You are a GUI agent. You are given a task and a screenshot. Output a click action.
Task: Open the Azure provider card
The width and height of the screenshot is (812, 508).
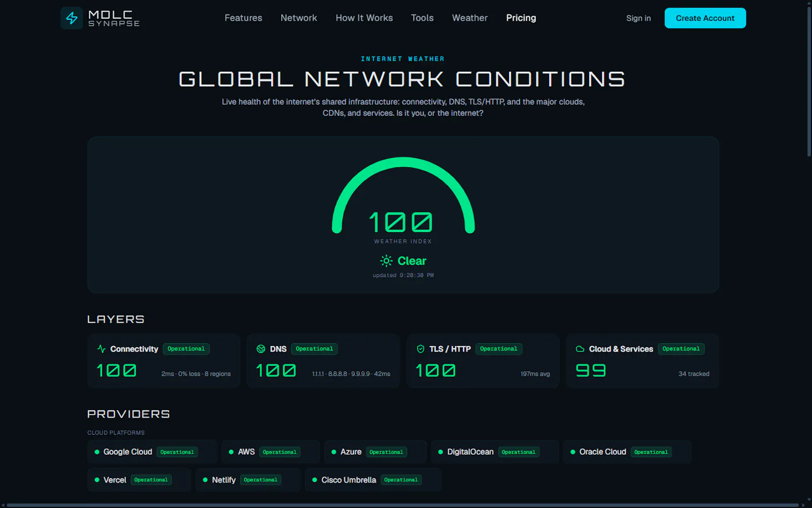(x=376, y=452)
